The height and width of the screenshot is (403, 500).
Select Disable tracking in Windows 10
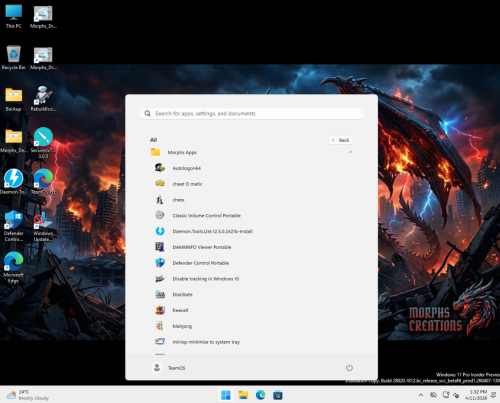[x=252, y=279]
